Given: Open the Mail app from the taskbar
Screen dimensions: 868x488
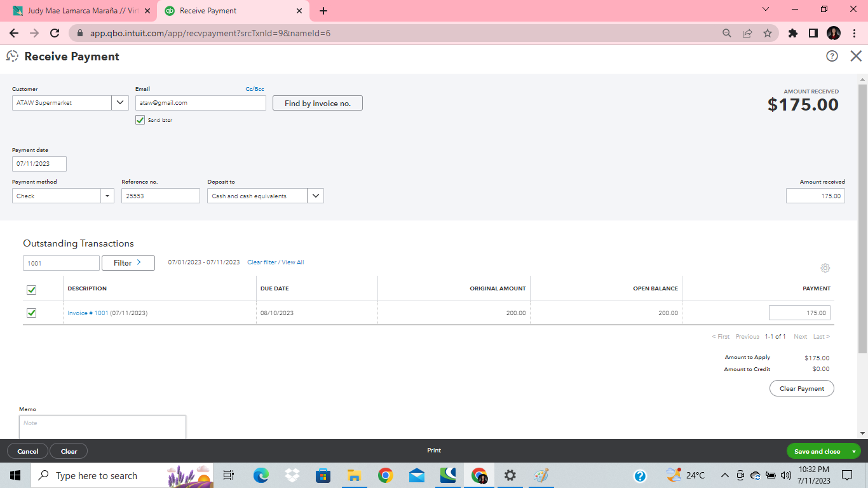Looking at the screenshot, I should [x=417, y=475].
